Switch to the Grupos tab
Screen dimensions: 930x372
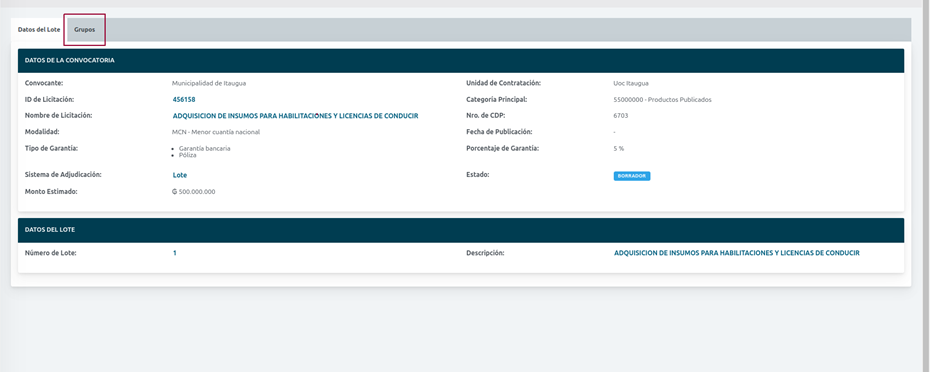(x=84, y=30)
